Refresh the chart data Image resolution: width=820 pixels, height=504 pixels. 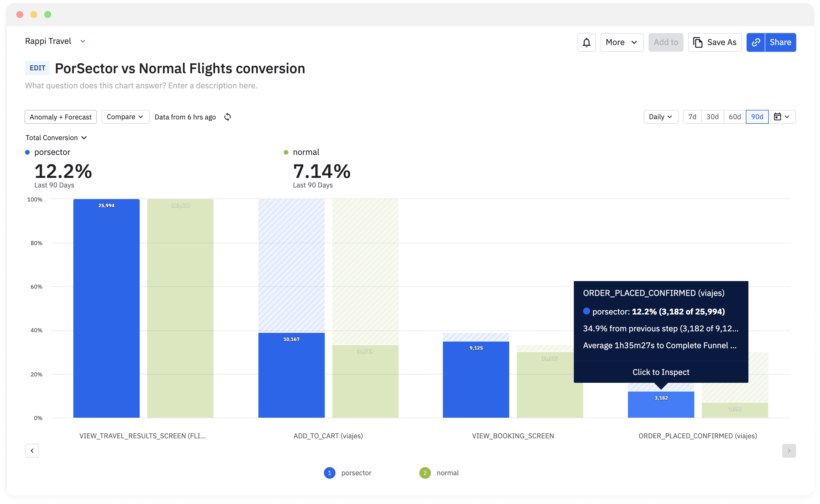[228, 117]
